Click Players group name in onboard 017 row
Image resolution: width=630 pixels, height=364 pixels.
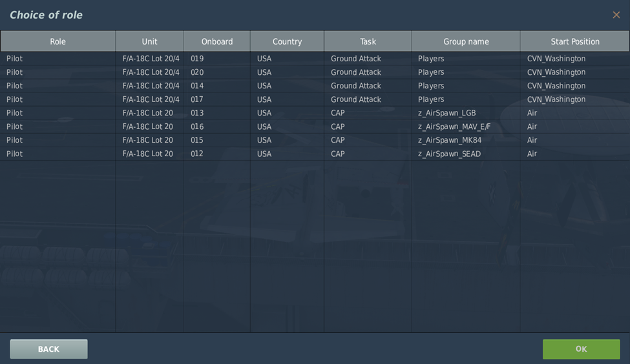pos(431,99)
